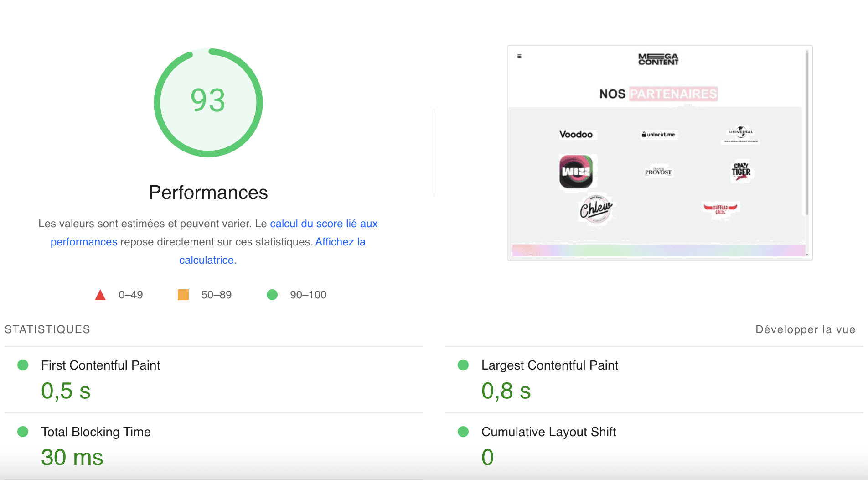
Task: Click the 'Largest Contentful Paint' metric title
Action: 550,365
